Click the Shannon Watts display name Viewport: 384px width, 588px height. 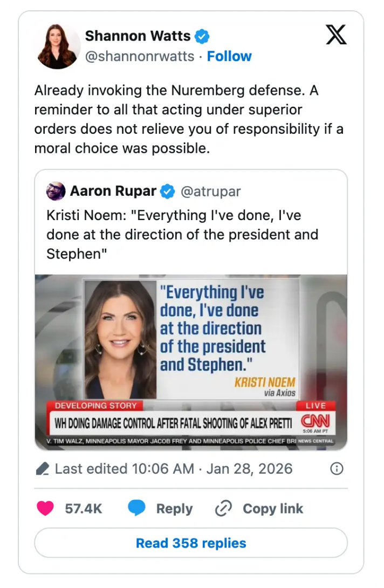tap(138, 36)
